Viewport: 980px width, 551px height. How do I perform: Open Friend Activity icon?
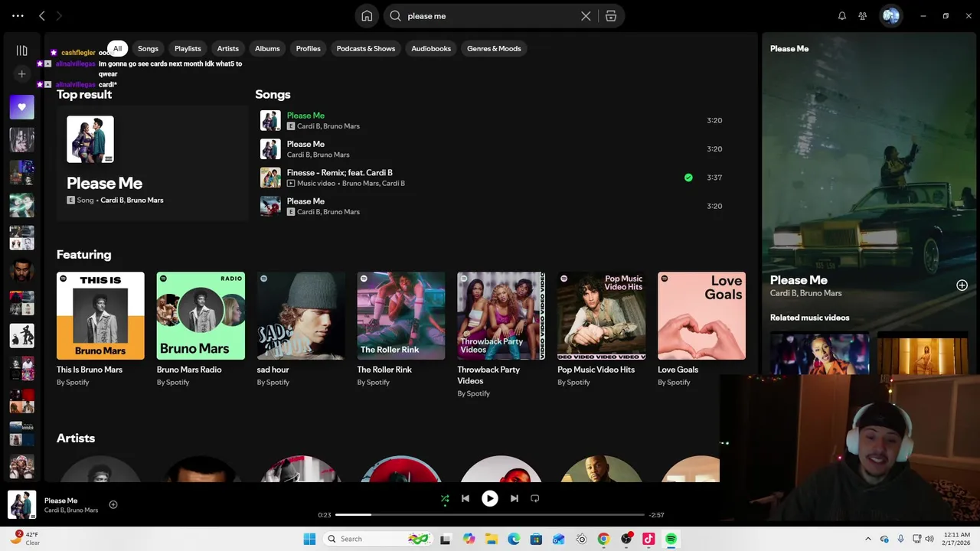pyautogui.click(x=863, y=16)
